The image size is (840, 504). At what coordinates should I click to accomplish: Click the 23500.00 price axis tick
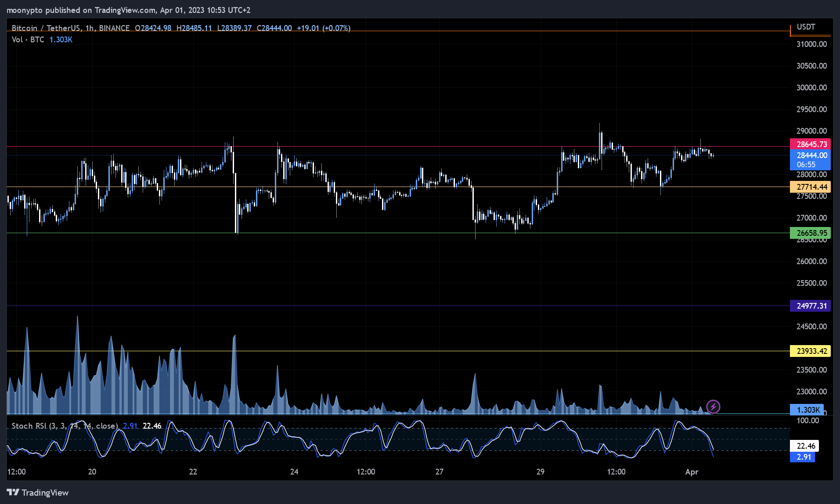(x=811, y=370)
